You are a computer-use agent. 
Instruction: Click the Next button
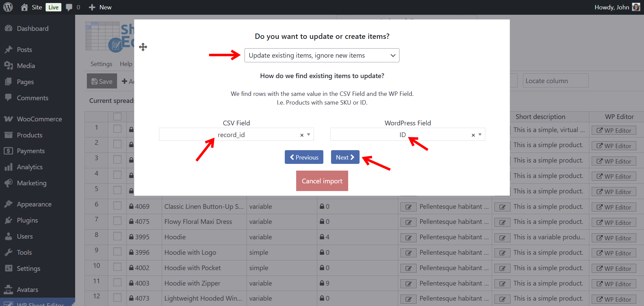coord(345,157)
